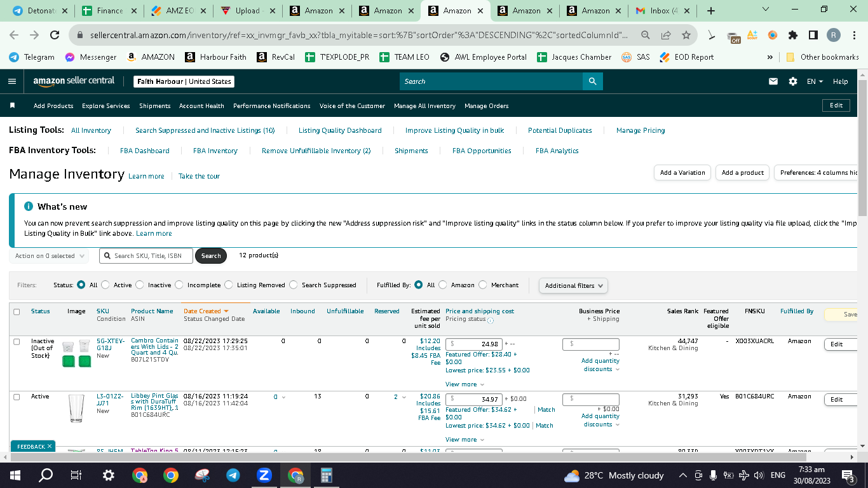Open the browser zoom magnifier icon

coord(646,36)
